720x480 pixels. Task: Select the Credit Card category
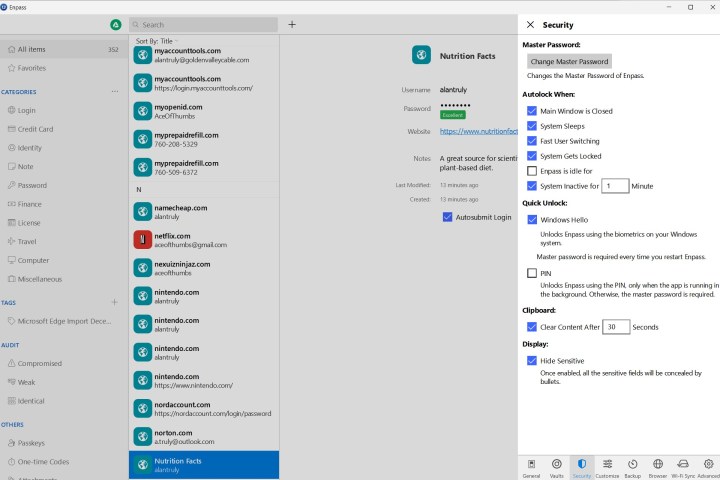click(x=35, y=129)
